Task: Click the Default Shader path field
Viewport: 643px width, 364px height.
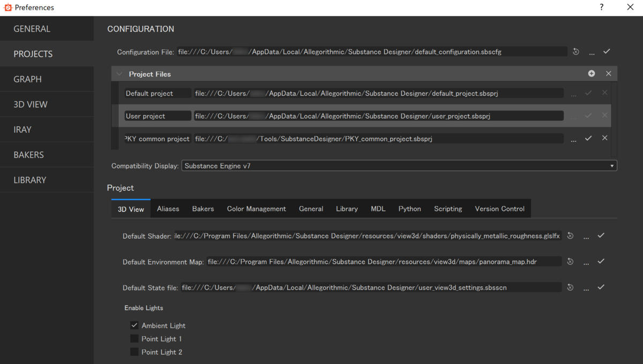Action: tap(368, 236)
